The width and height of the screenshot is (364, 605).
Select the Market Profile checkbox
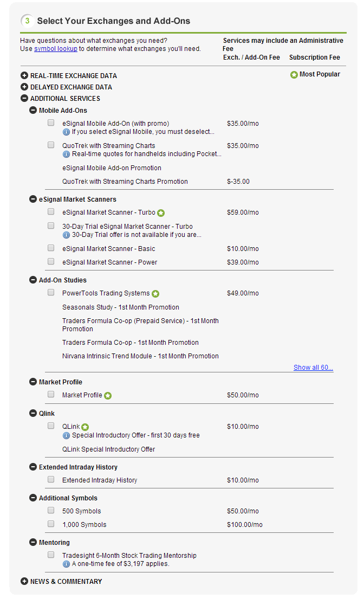(51, 394)
